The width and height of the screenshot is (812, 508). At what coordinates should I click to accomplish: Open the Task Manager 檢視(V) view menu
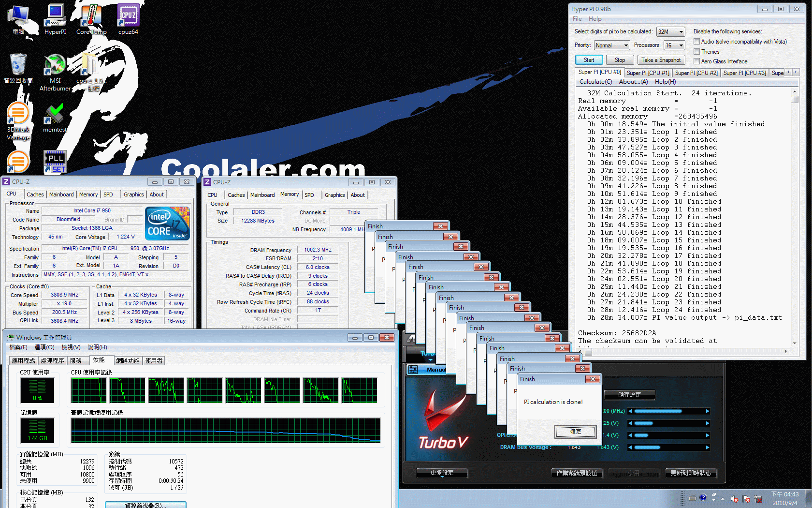[71, 347]
